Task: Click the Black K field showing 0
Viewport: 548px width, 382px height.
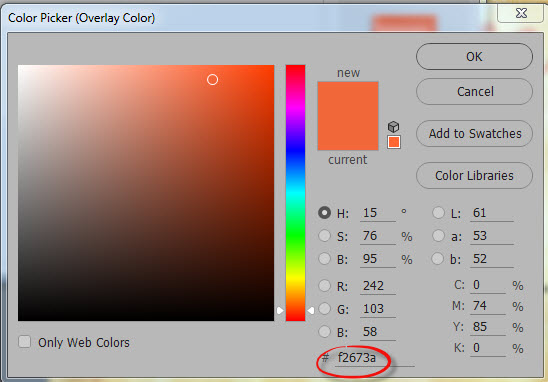Action: pos(488,348)
